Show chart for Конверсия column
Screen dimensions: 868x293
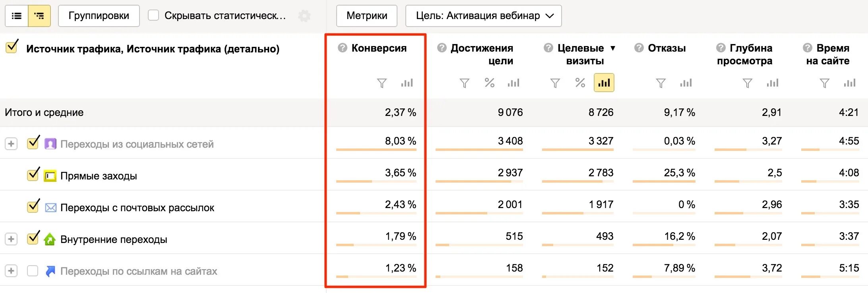pyautogui.click(x=407, y=83)
